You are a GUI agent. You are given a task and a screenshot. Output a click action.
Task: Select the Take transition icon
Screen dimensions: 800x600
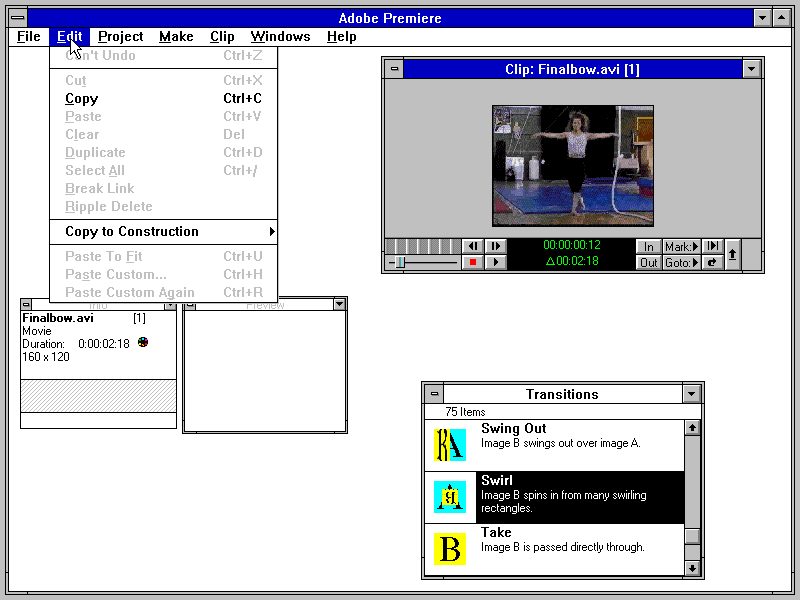[x=449, y=549]
